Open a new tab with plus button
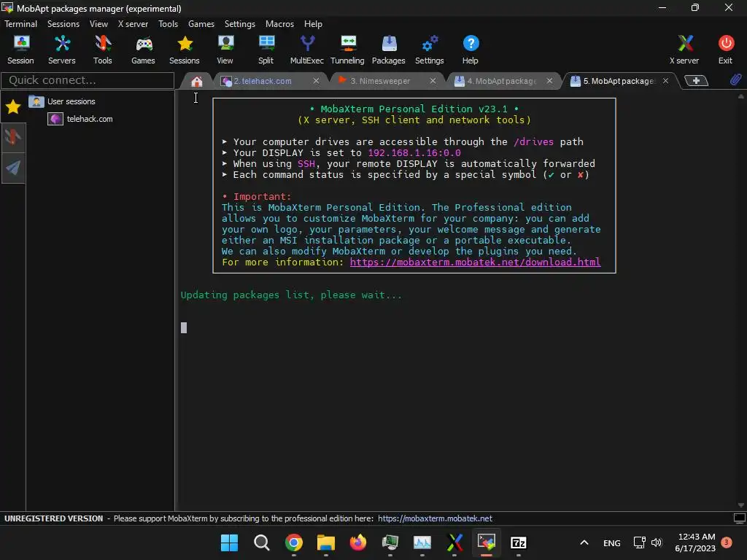747x560 pixels. click(696, 80)
